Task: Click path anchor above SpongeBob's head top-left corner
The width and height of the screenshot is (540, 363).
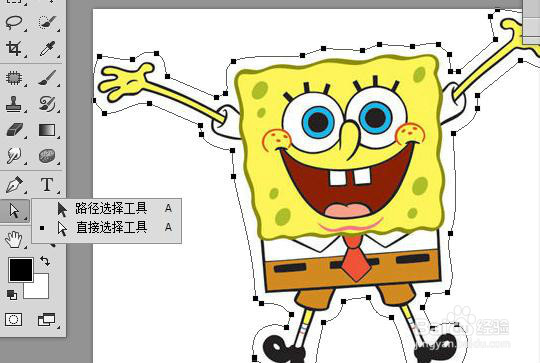Action: (233, 62)
